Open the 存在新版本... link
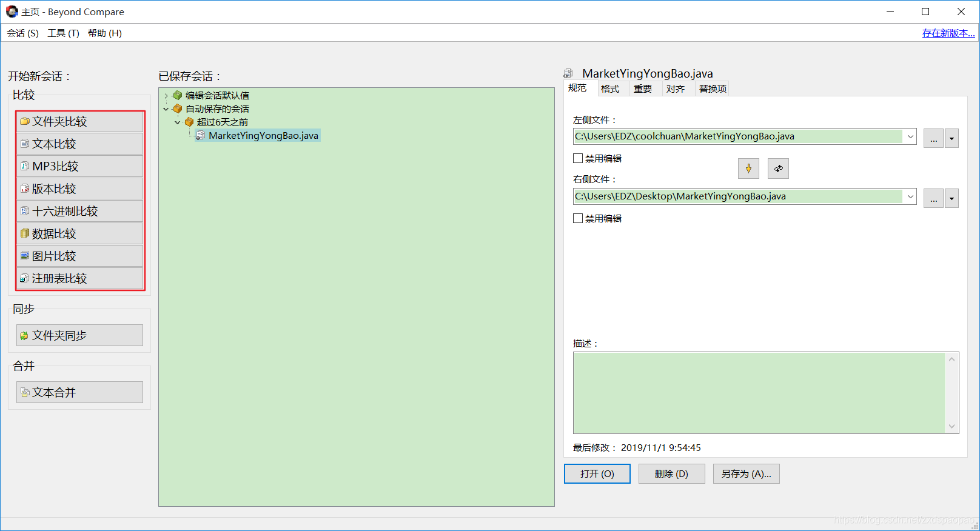The height and width of the screenshot is (531, 980). (948, 33)
